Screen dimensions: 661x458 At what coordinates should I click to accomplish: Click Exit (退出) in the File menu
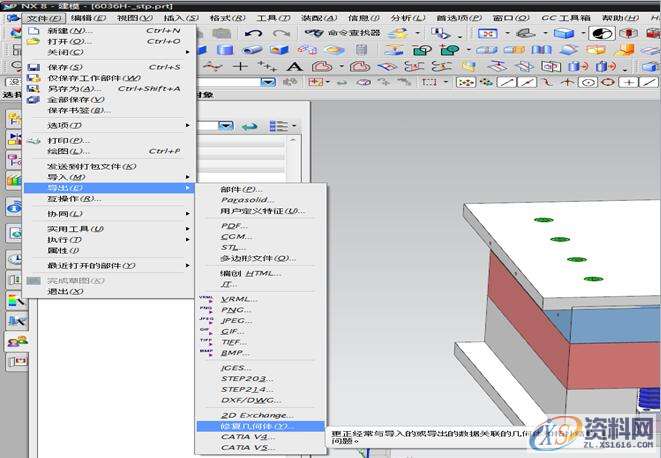coord(66,291)
